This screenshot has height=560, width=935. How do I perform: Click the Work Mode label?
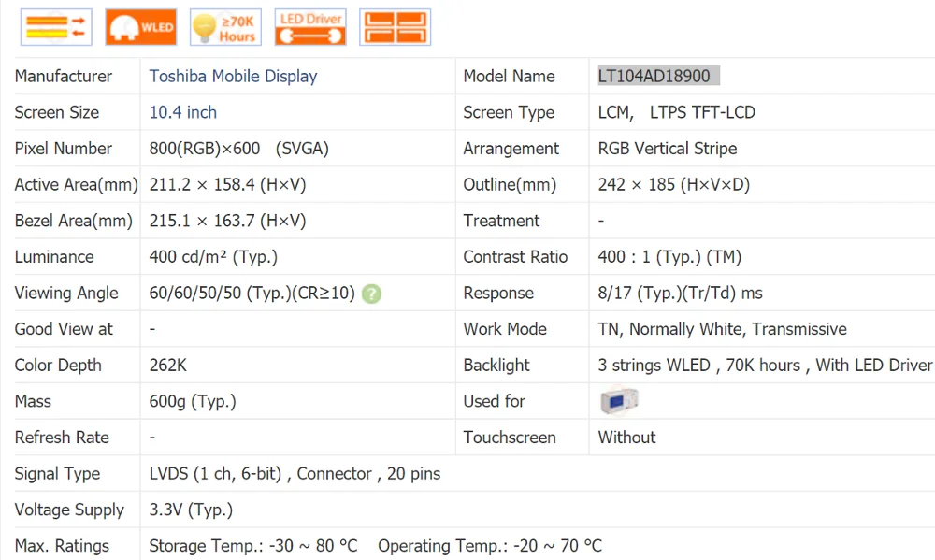(505, 329)
